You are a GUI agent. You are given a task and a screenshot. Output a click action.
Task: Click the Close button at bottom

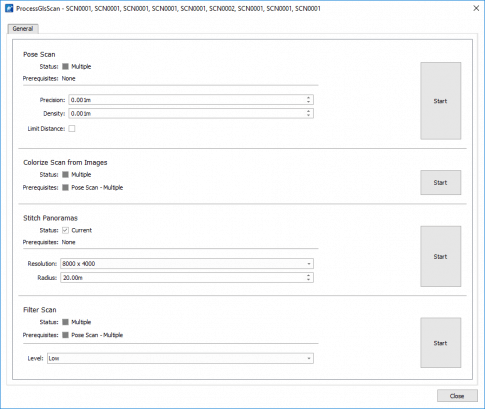457,396
